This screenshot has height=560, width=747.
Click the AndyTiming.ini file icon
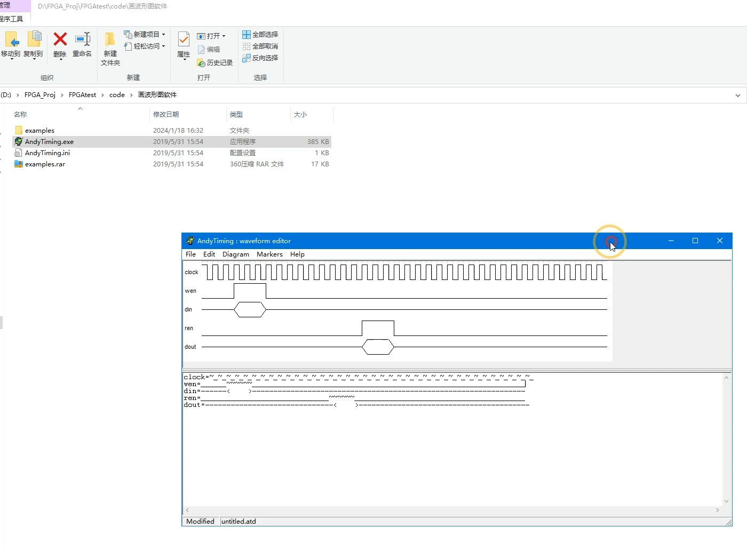(x=19, y=153)
